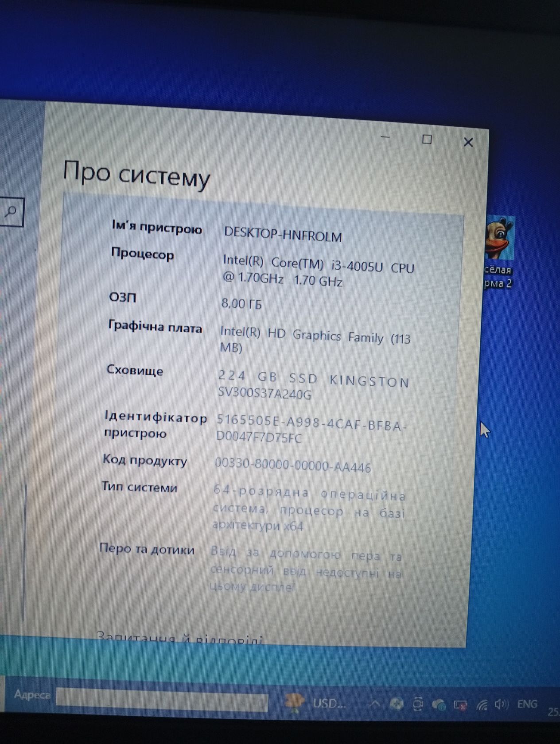560x744 pixels.
Task: Click the Ідентифікатор пристрою label
Action: click(156, 425)
